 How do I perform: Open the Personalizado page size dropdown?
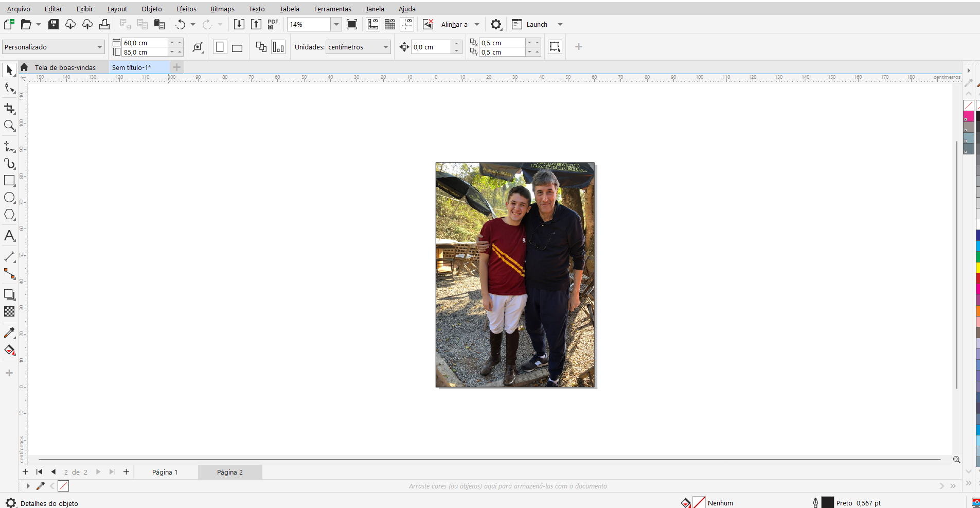click(x=99, y=47)
